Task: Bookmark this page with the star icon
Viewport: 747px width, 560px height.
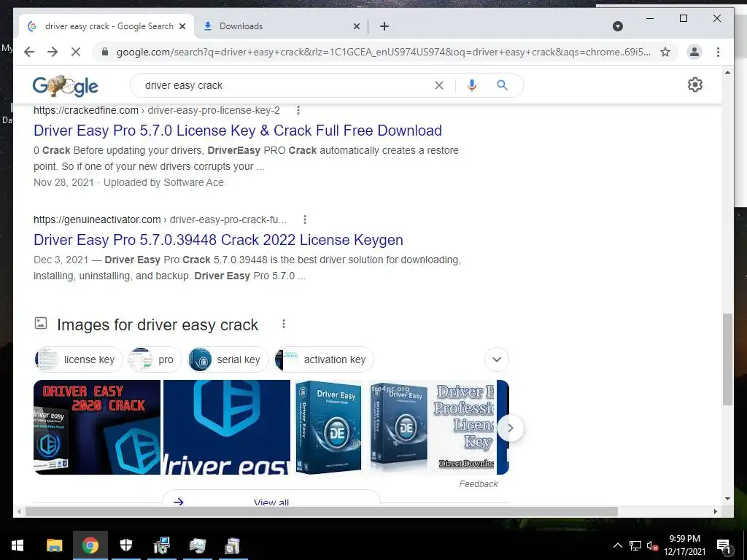Action: click(665, 52)
